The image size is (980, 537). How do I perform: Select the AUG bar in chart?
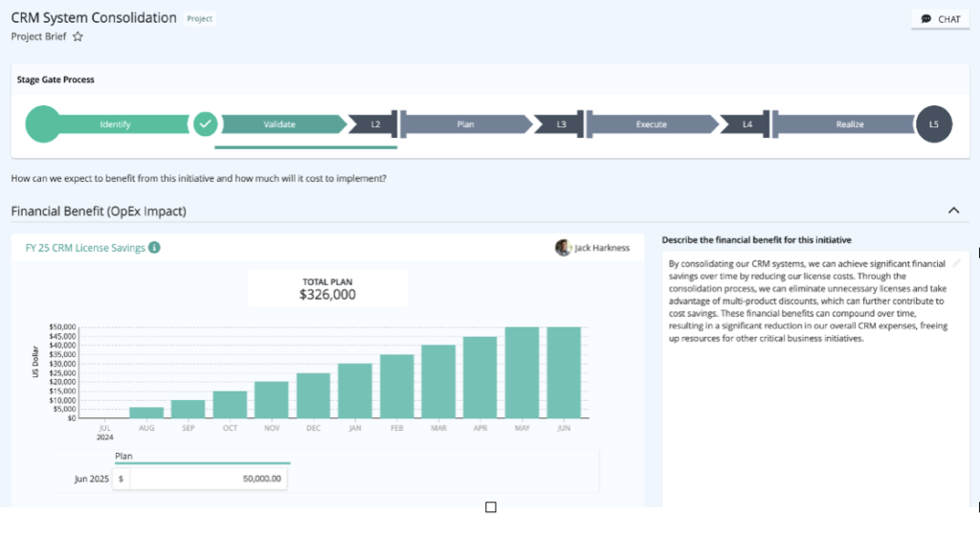pyautogui.click(x=146, y=413)
